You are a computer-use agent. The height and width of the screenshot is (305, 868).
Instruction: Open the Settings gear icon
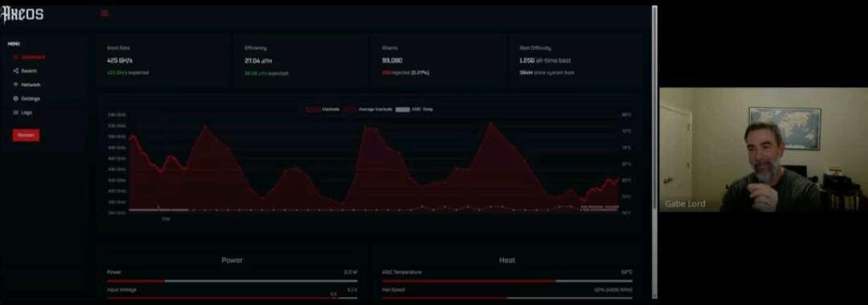pyautogui.click(x=16, y=99)
